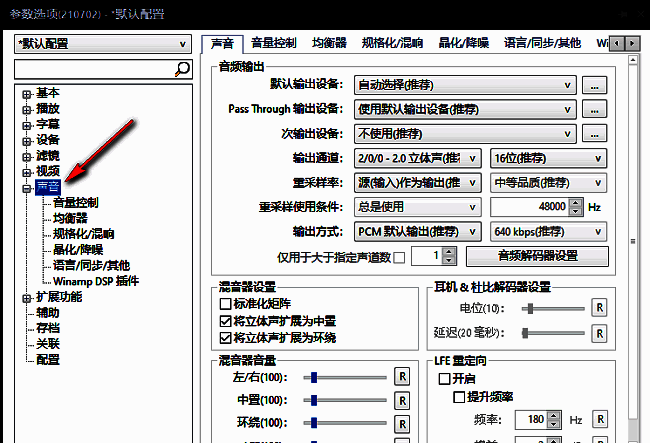Switch to the 音量控制 tab

tap(273, 43)
